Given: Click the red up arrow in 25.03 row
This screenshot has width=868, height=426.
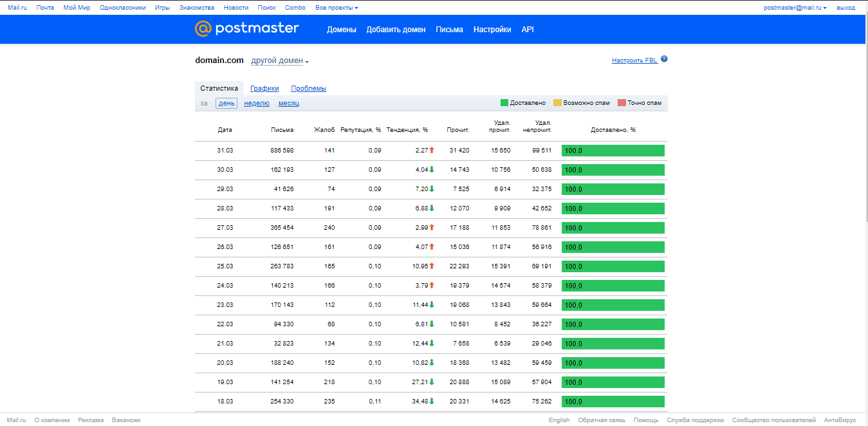Looking at the screenshot, I should coord(432,266).
